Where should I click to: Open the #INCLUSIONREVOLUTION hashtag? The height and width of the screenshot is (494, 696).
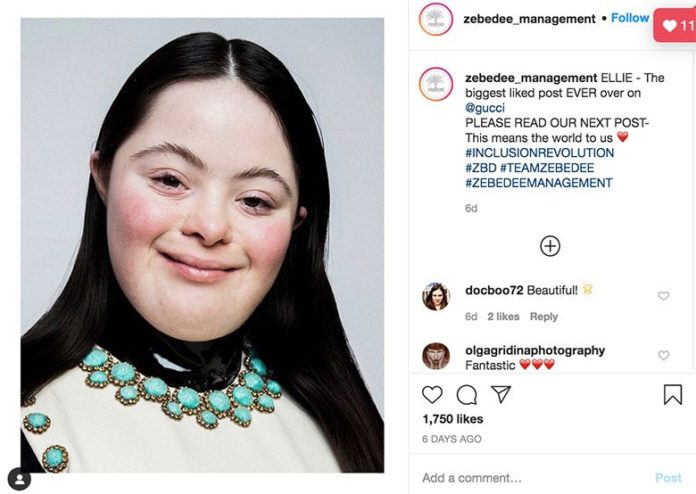(539, 153)
